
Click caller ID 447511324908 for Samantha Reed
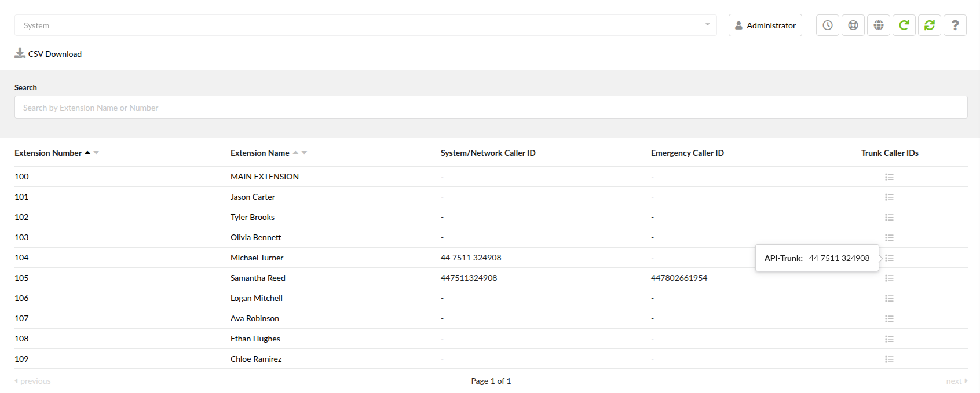point(469,278)
